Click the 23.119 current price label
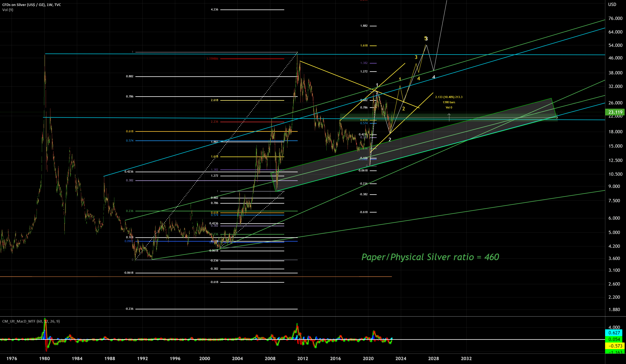 (x=615, y=112)
